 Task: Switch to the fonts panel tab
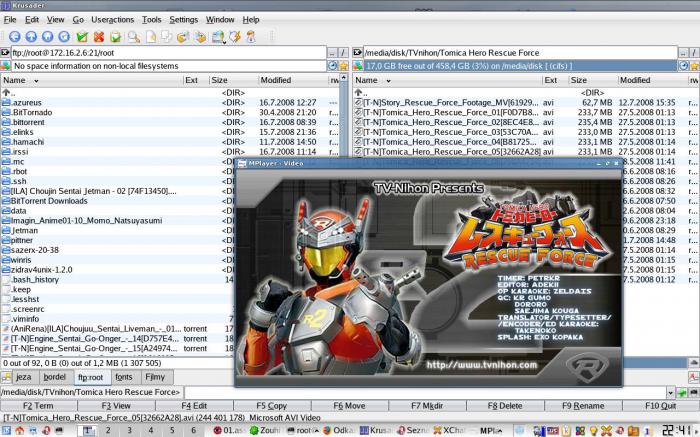(x=124, y=377)
